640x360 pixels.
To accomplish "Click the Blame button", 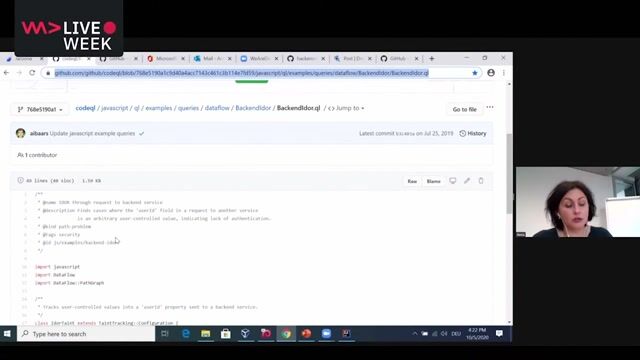I will click(433, 181).
